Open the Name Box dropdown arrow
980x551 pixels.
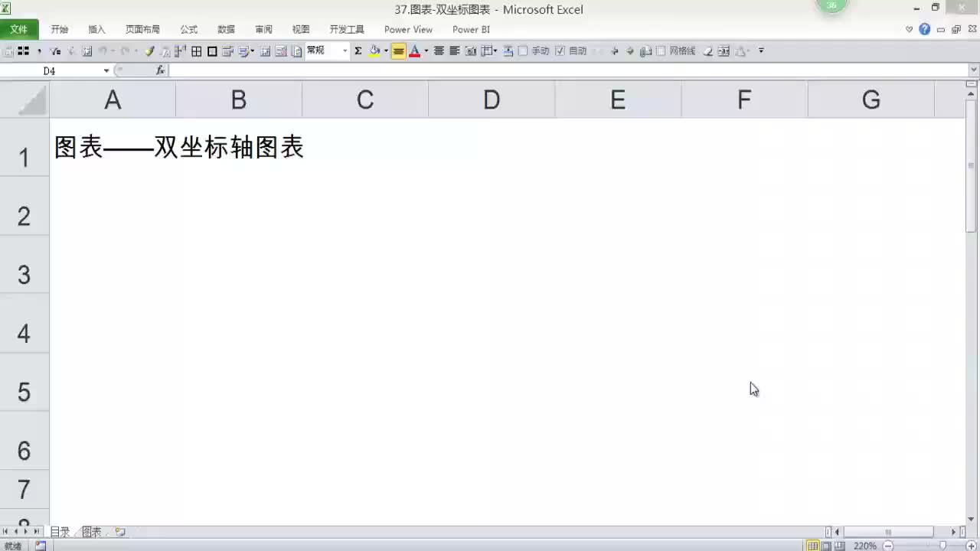106,70
